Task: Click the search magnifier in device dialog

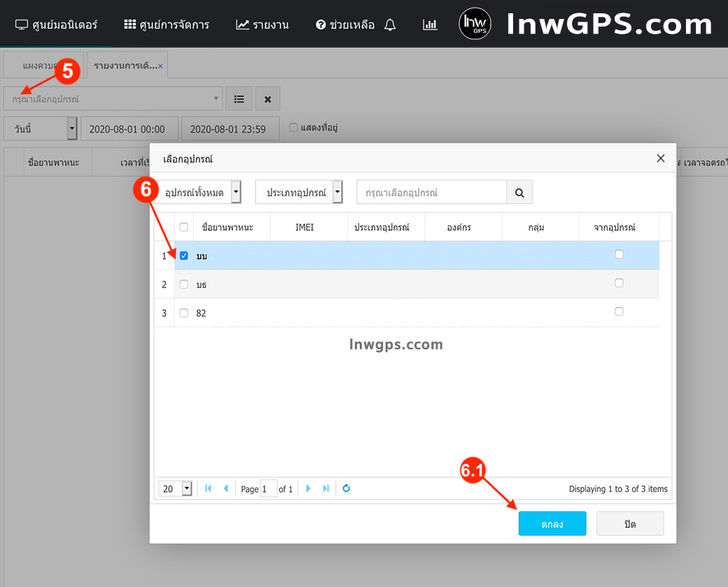Action: [x=519, y=192]
